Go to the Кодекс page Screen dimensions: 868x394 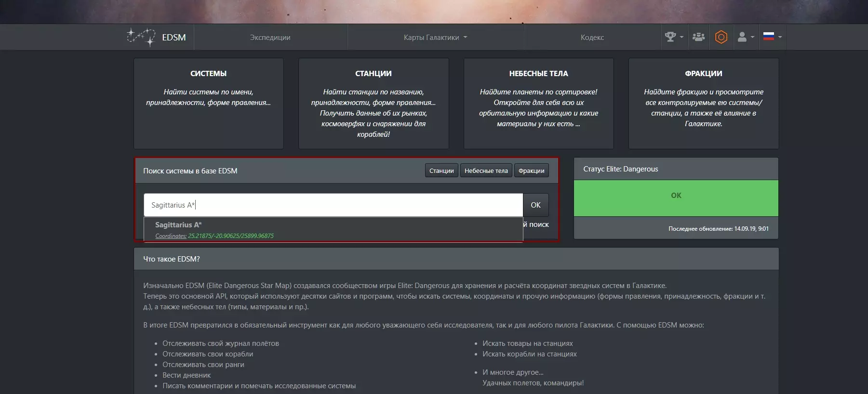click(592, 38)
